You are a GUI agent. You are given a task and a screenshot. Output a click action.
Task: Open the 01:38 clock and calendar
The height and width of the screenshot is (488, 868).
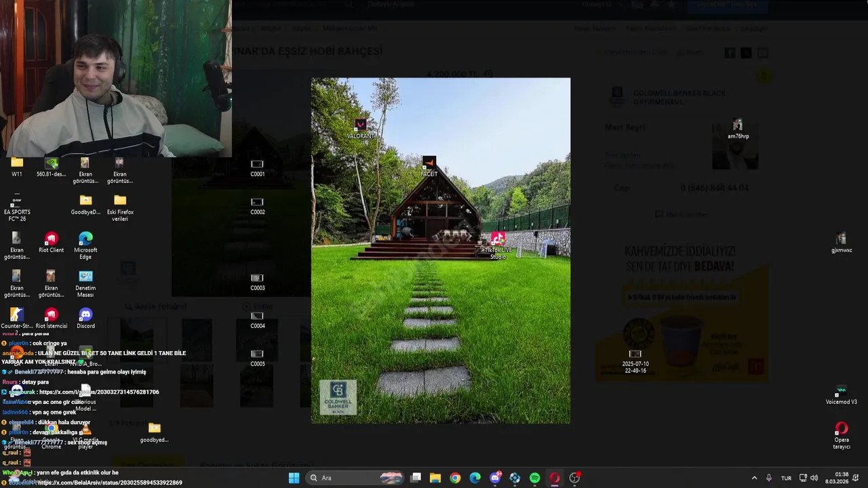[836, 478]
